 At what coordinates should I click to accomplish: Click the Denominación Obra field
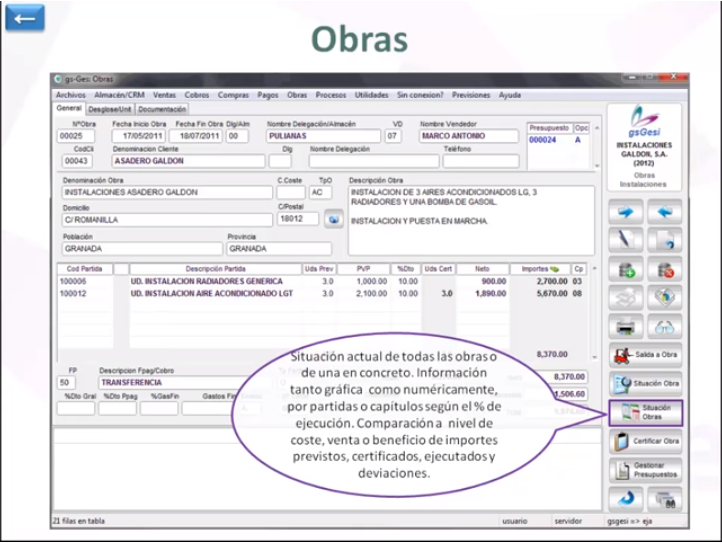coord(167,192)
